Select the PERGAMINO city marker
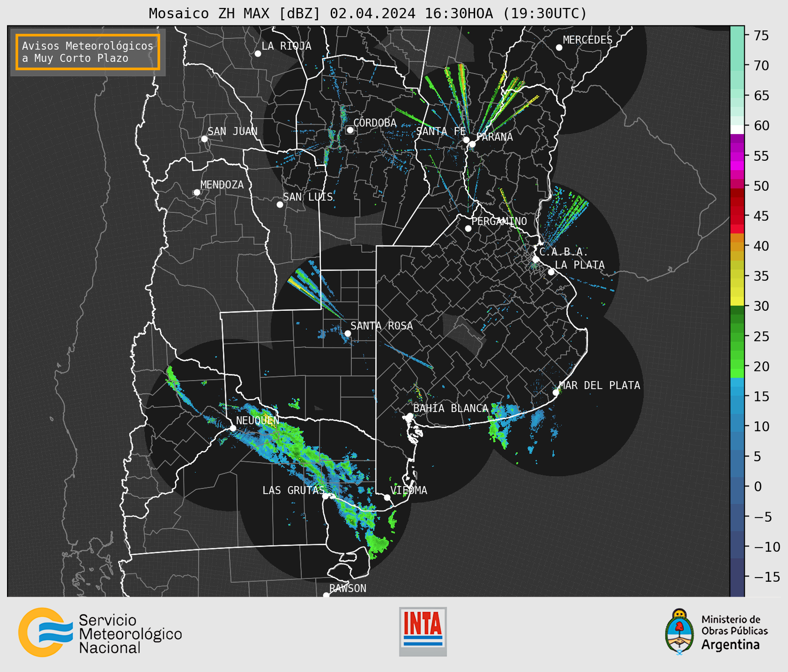This screenshot has height=672, width=788. [468, 229]
